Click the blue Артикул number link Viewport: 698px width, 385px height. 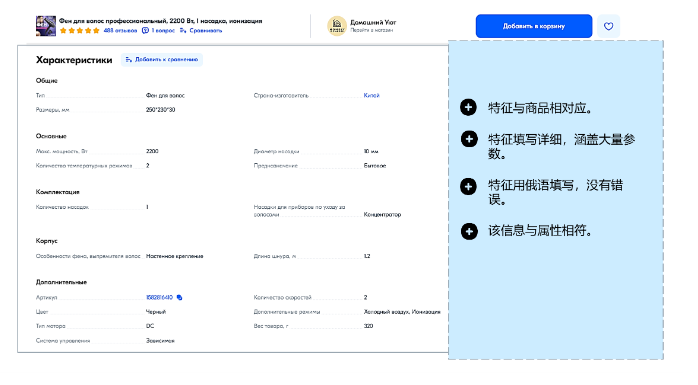point(159,297)
